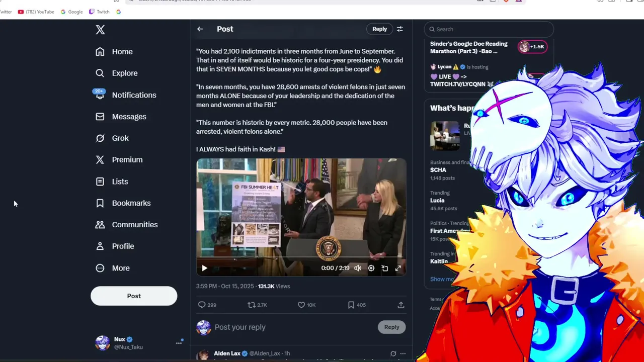Open the Google bookmark in the browser bar
This screenshot has width=644, height=362.
pyautogui.click(x=71, y=12)
